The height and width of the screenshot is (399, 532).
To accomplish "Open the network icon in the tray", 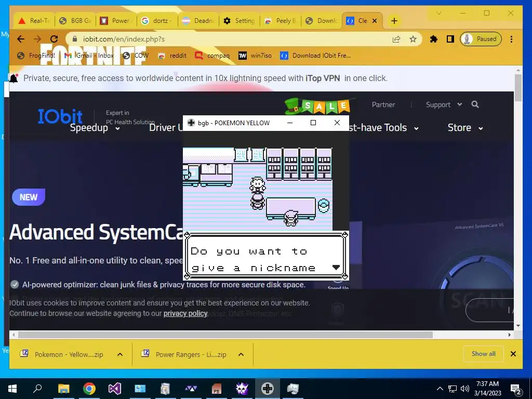I will (x=453, y=389).
